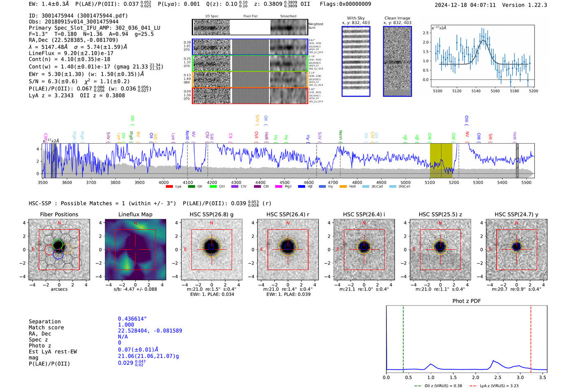Click the Pixel Flat column header
The width and height of the screenshot is (576, 392).
point(250,16)
